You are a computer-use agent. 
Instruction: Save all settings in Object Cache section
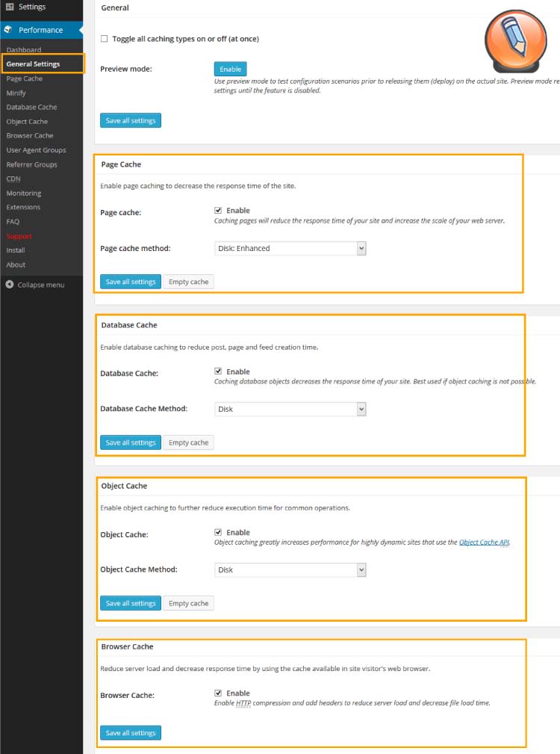[x=131, y=602]
